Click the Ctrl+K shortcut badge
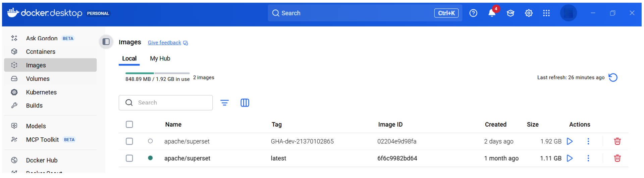644x178 pixels. coord(446,13)
